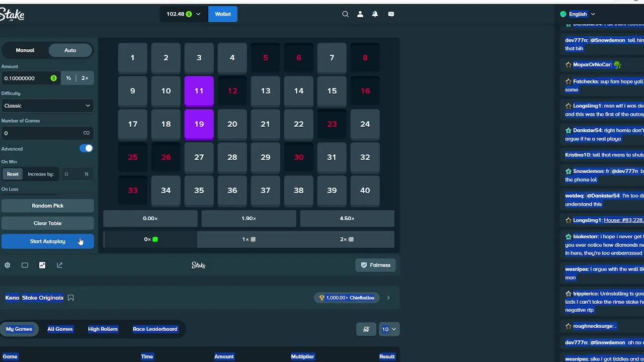Click the currency coin icon in Amount field
644x362 pixels.
coord(53,78)
